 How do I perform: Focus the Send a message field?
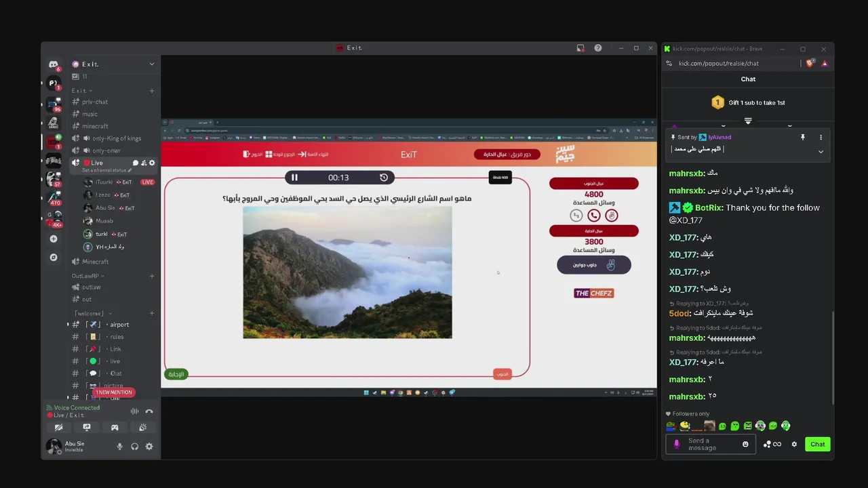[711, 445]
